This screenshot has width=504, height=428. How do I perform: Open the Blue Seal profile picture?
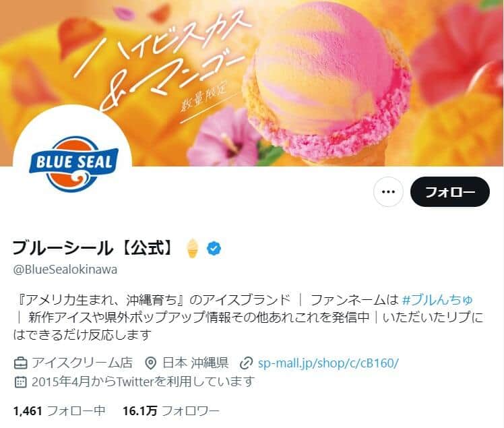pyautogui.click(x=73, y=164)
